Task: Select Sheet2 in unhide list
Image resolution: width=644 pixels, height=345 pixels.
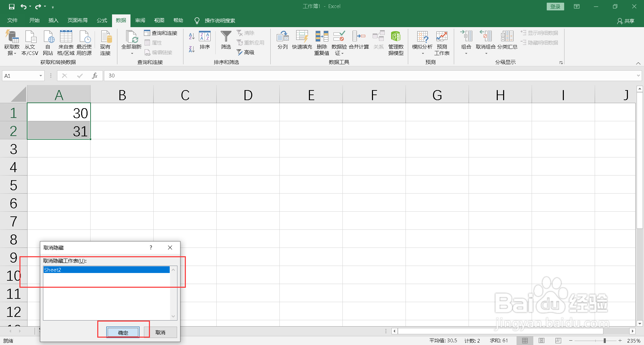Action: [x=107, y=270]
